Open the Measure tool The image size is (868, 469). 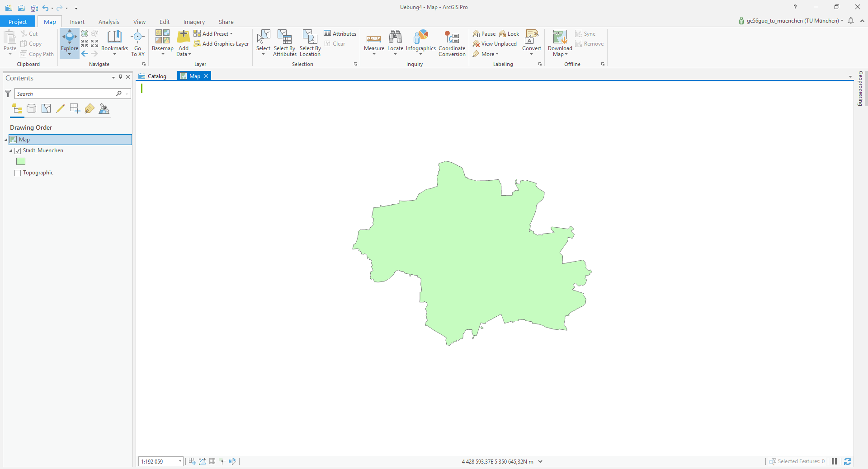(x=374, y=43)
